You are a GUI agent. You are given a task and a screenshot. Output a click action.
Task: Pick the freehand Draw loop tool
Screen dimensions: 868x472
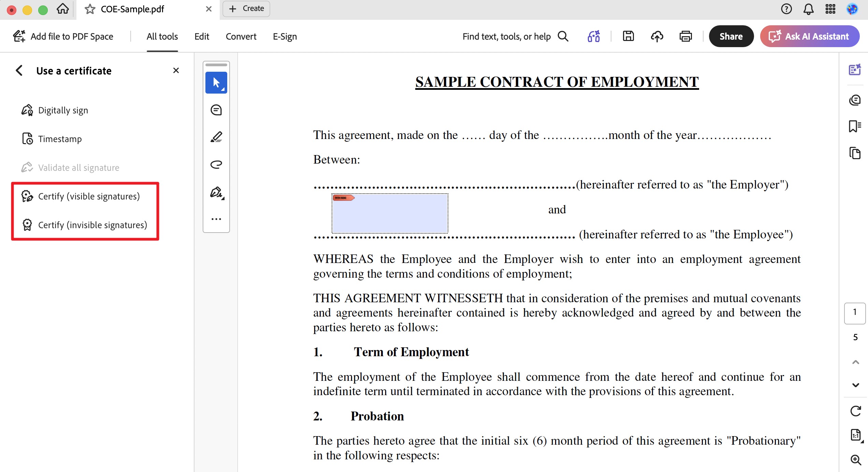pos(216,165)
